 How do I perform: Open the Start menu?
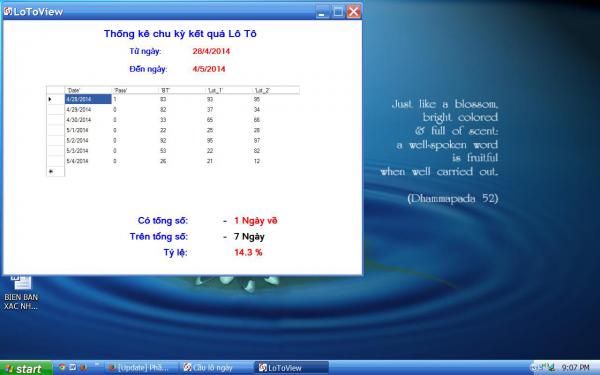coord(26,368)
